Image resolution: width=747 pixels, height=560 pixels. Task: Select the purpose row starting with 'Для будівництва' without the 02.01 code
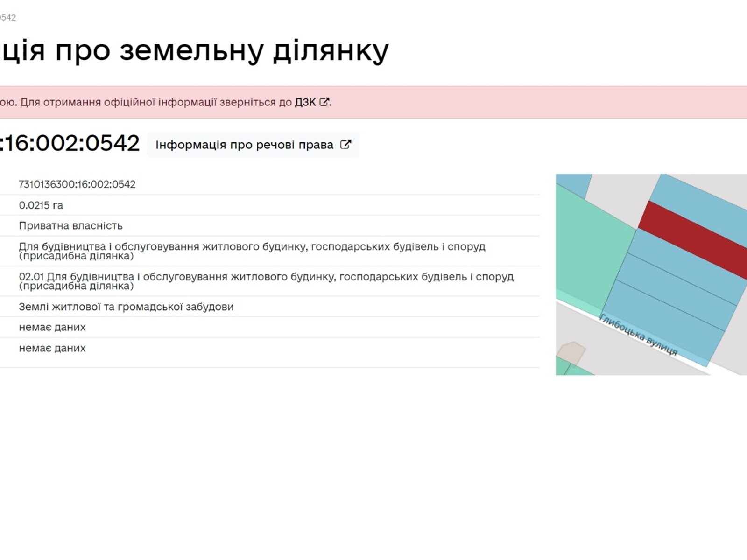(252, 251)
